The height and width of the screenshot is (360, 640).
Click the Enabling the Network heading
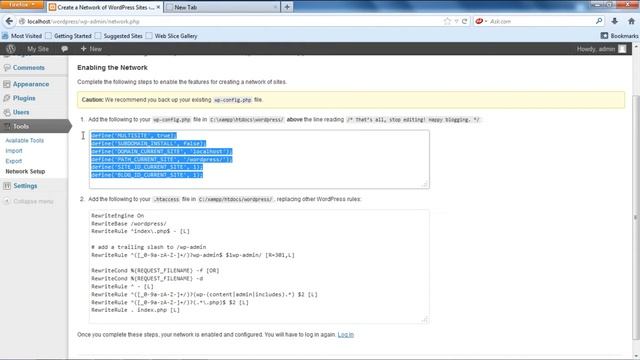pyautogui.click(x=112, y=68)
